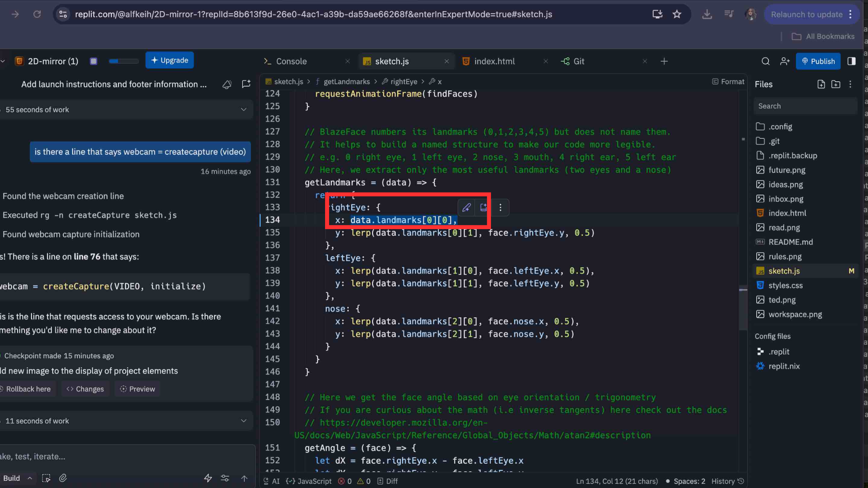The height and width of the screenshot is (488, 868).
Task: Click the Publish button
Action: point(818,61)
